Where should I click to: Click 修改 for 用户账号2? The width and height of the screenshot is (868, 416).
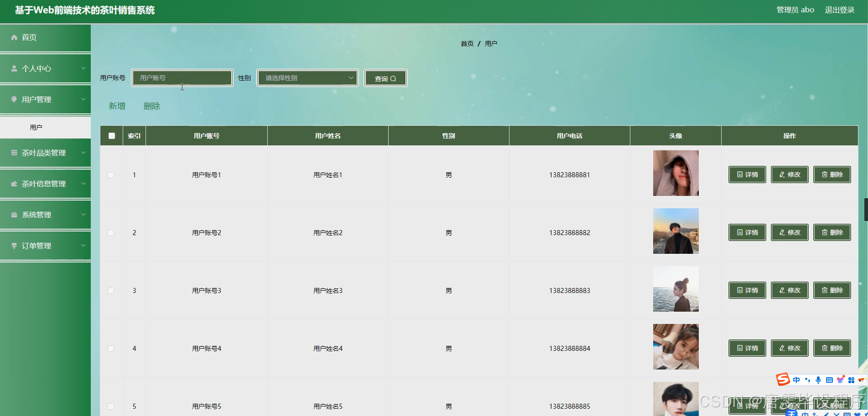click(x=790, y=232)
